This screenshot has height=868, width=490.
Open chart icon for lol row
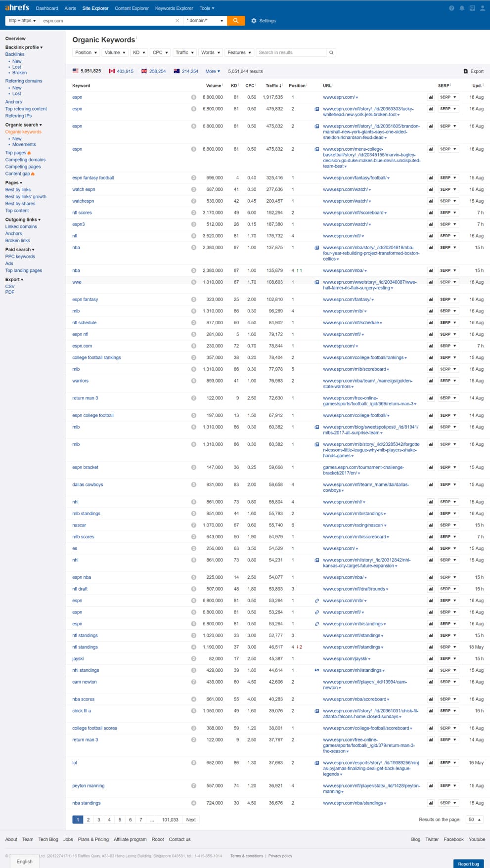pos(431,763)
